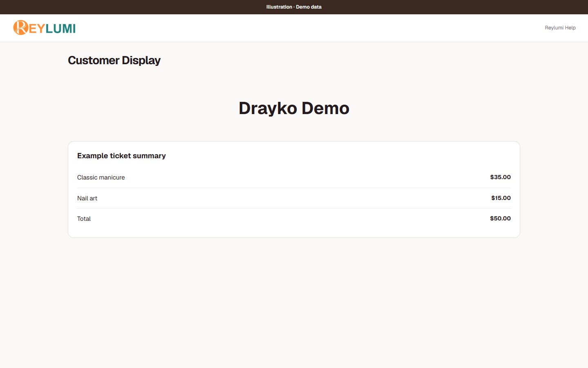Click the $50.00 total amount
Viewport: 588px width, 368px height.
click(x=500, y=218)
